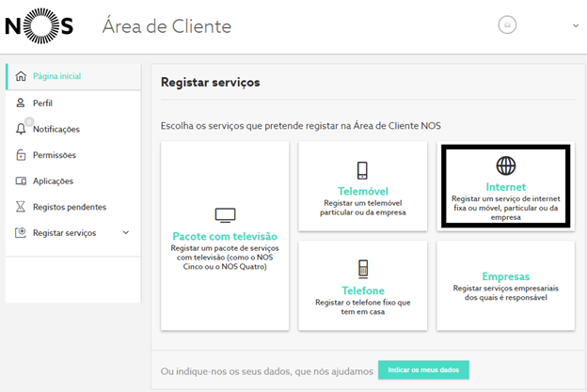The height and width of the screenshot is (392, 587).
Task: Choose the Empresas service title
Action: (x=506, y=276)
